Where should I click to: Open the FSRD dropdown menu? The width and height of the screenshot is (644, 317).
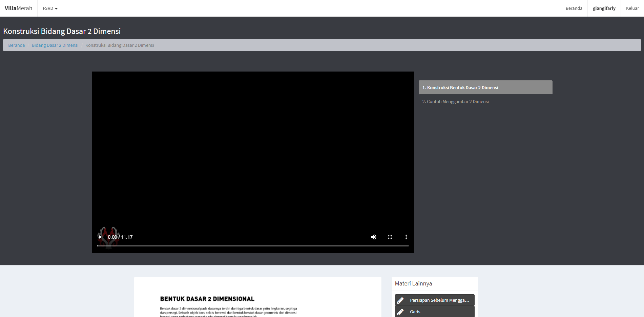coord(50,8)
